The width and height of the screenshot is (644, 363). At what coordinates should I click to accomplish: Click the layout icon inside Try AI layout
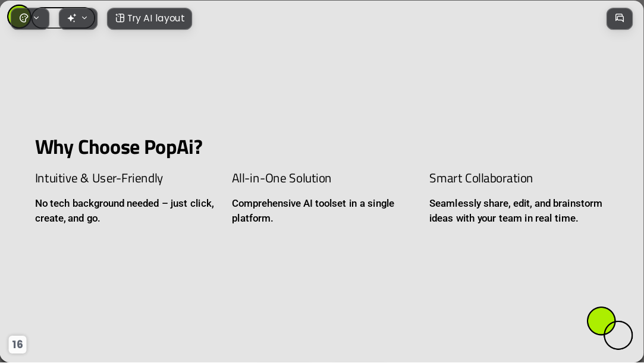pos(120,18)
